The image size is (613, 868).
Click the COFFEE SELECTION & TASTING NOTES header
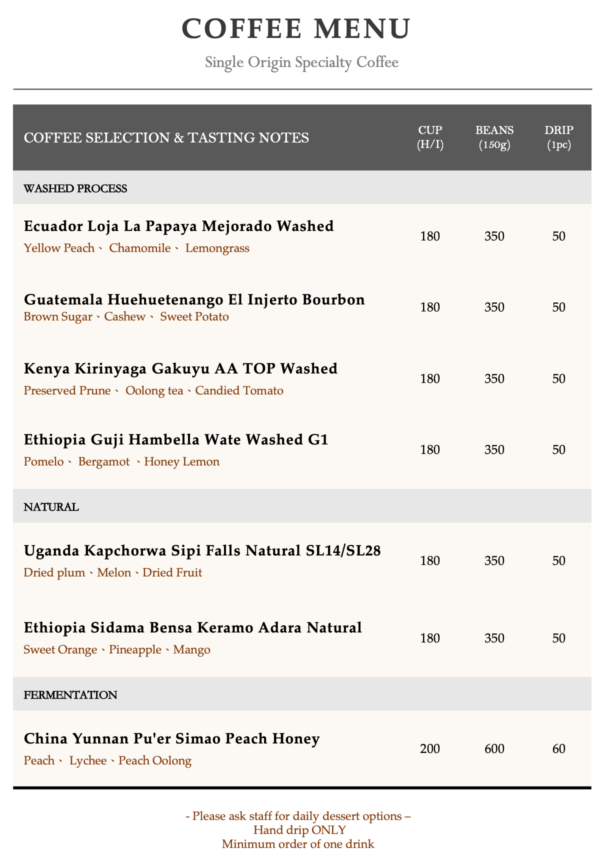click(x=166, y=137)
